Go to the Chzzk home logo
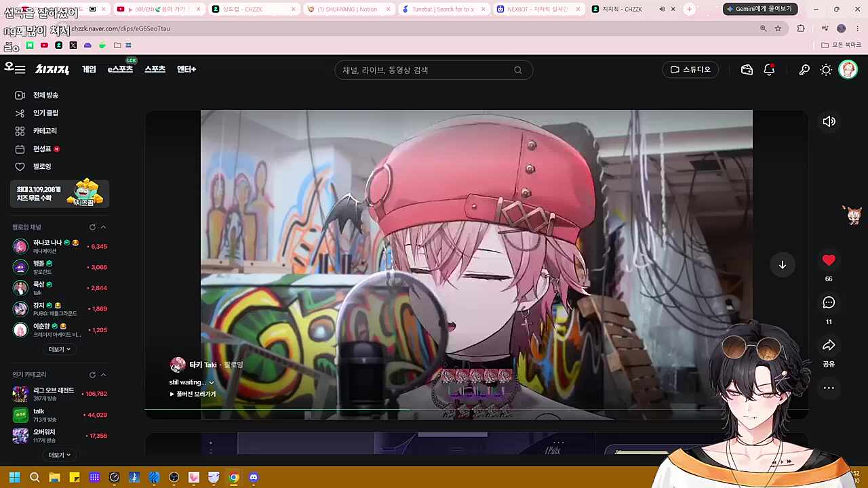 click(52, 70)
